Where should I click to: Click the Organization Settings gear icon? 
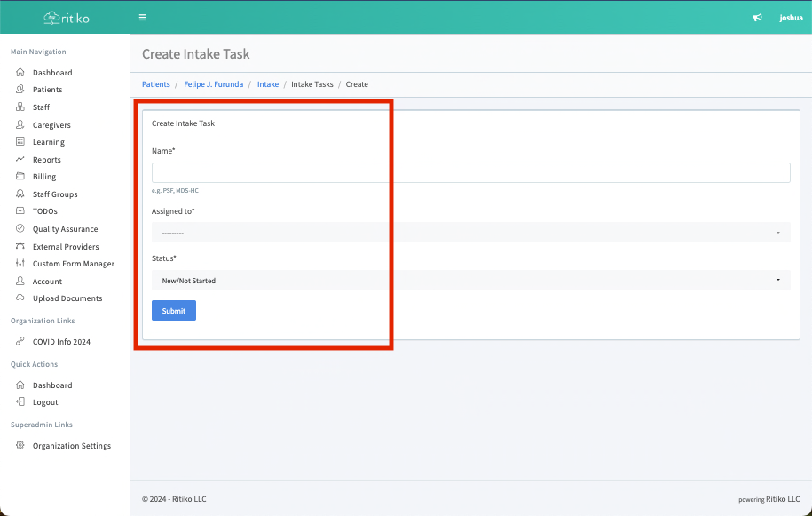[x=20, y=446]
